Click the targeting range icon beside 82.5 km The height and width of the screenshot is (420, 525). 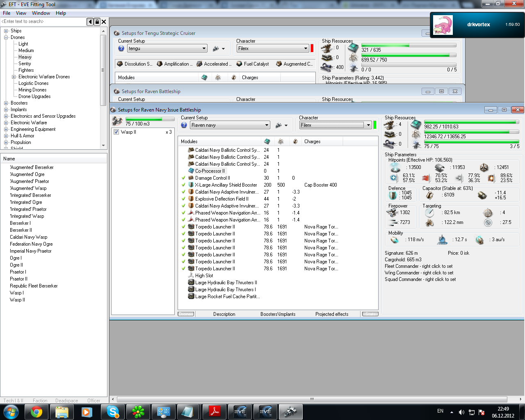click(429, 212)
